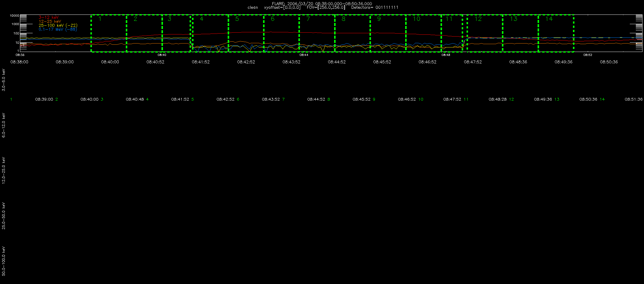Click interval marker 5 inside the lightcurve plot
This screenshot has width=644, height=284.
237,19
